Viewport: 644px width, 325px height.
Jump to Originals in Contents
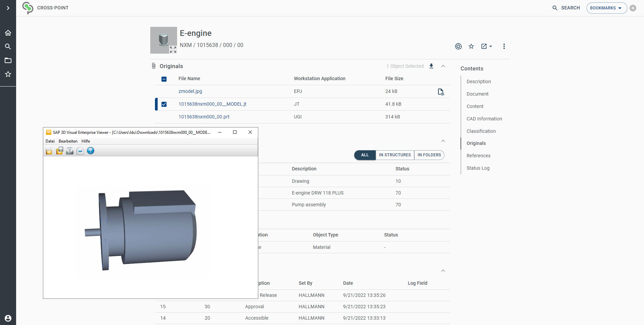(x=476, y=143)
